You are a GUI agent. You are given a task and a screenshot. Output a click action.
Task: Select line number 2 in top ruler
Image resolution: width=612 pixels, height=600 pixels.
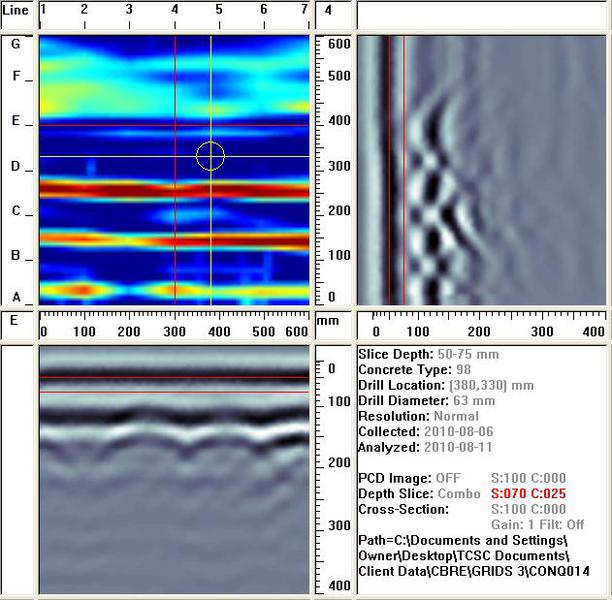pyautogui.click(x=84, y=9)
